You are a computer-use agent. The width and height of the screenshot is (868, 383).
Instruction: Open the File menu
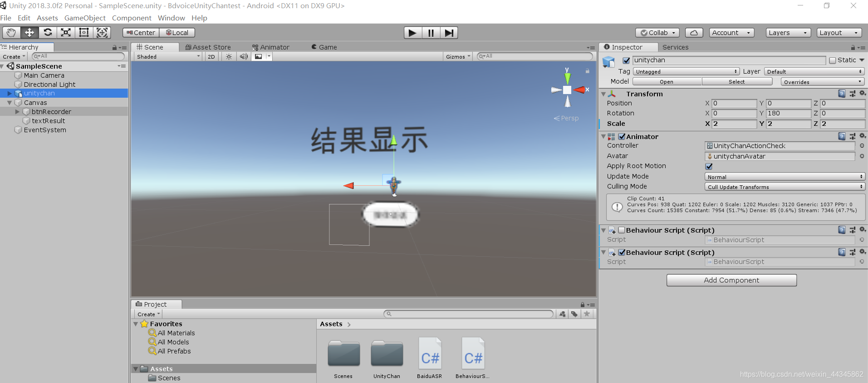coord(6,18)
